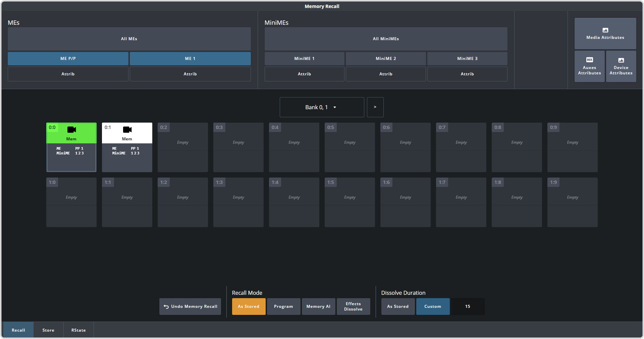Toggle MiniME 2 selection
Image resolution: width=644 pixels, height=339 pixels.
(386, 59)
